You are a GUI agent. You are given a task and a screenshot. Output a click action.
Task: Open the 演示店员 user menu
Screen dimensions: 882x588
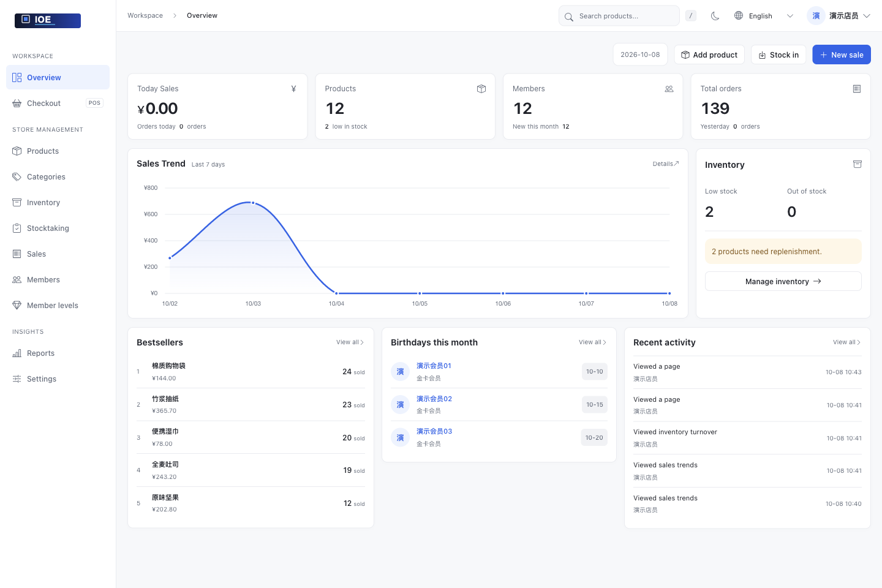click(839, 16)
